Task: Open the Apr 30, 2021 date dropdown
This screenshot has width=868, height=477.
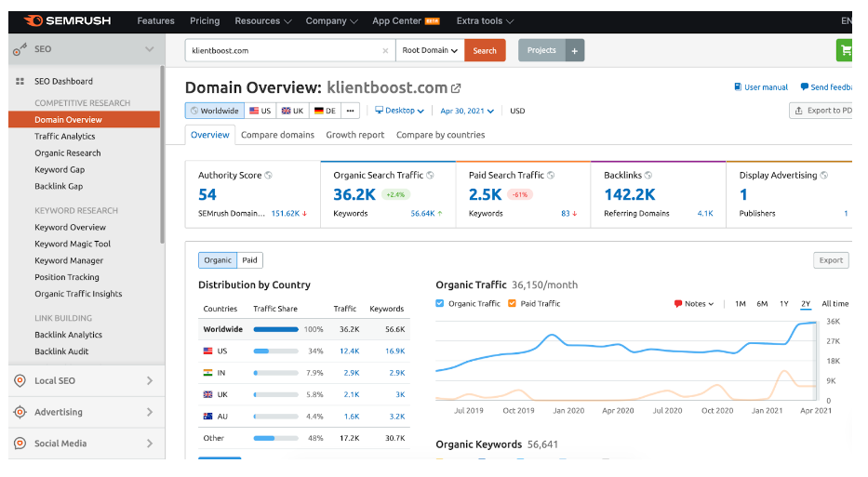Action: [467, 111]
